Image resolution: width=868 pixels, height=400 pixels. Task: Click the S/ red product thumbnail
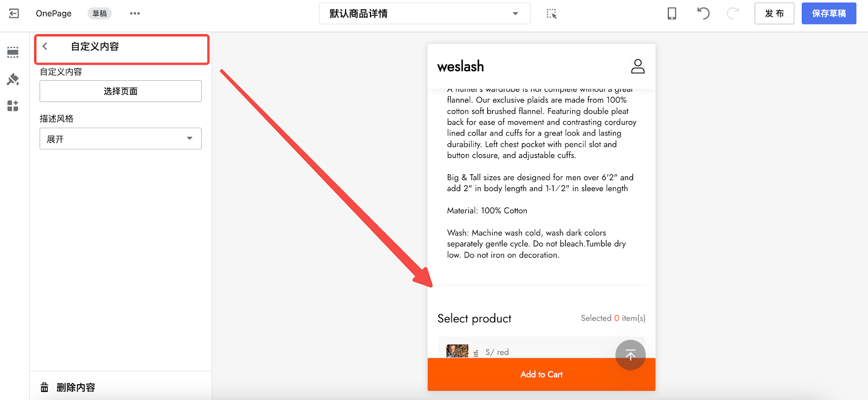[x=457, y=351]
